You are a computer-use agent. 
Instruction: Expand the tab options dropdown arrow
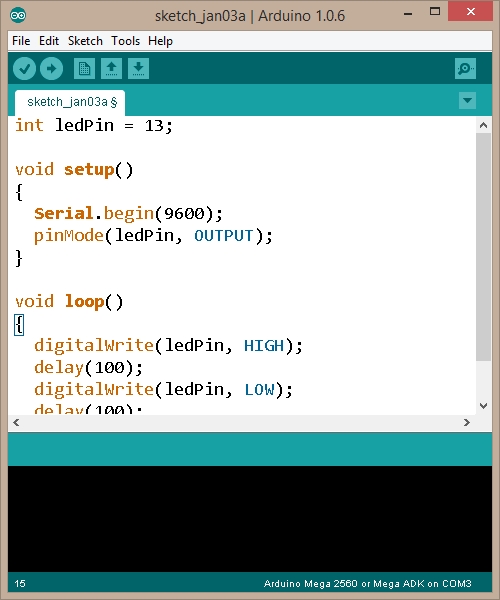467,101
